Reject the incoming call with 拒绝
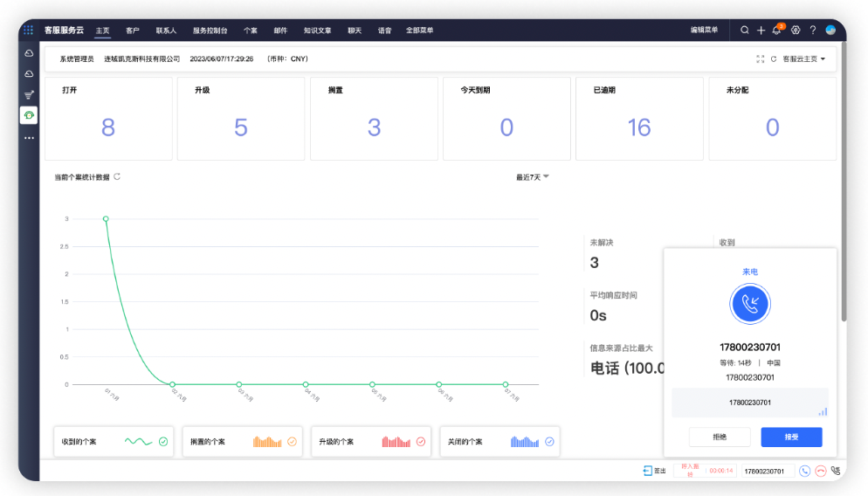The image size is (868, 496). [720, 437]
